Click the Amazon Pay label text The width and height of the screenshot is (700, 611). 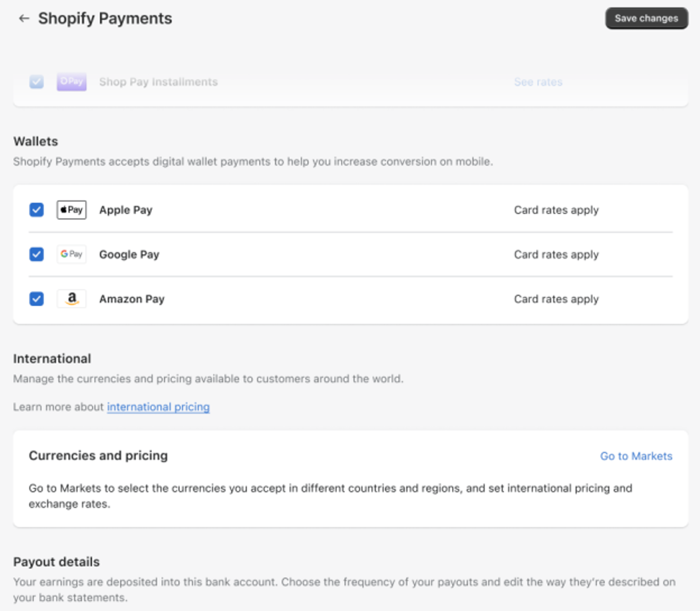click(x=132, y=299)
